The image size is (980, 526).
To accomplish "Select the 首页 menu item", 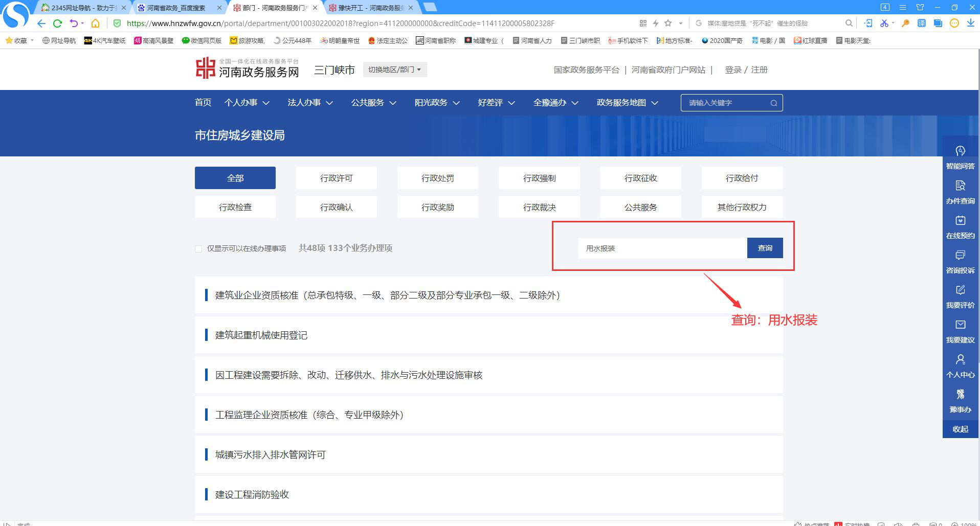I will [203, 102].
